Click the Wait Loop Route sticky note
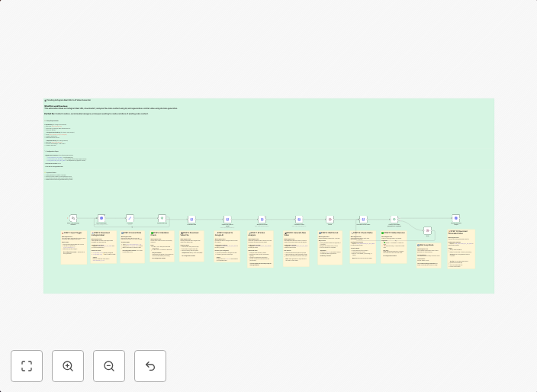Screen dimensions: 537x392 point(429,255)
